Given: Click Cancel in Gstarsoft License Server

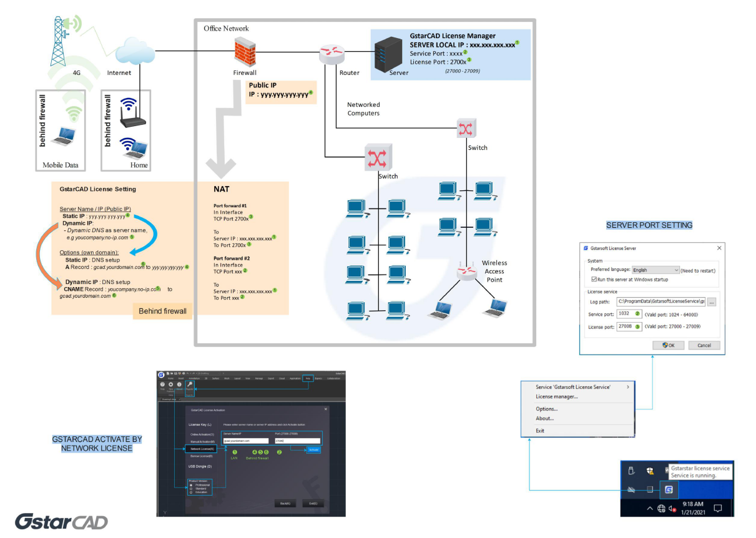Looking at the screenshot, I should [x=704, y=345].
